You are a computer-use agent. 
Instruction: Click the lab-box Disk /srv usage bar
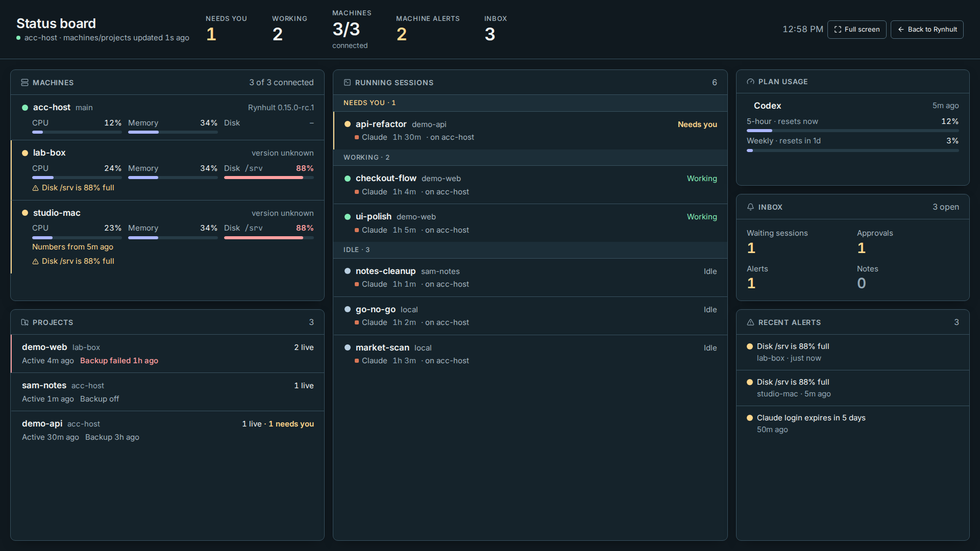click(x=269, y=178)
